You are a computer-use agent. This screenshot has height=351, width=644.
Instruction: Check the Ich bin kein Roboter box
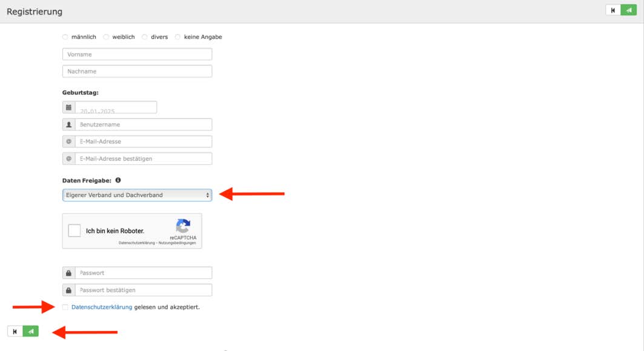click(75, 231)
